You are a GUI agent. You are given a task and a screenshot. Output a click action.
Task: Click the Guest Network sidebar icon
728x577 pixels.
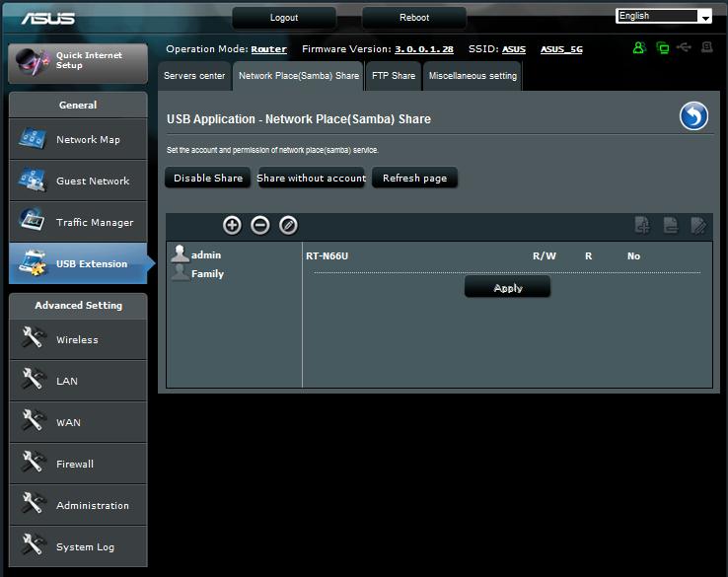[32, 180]
